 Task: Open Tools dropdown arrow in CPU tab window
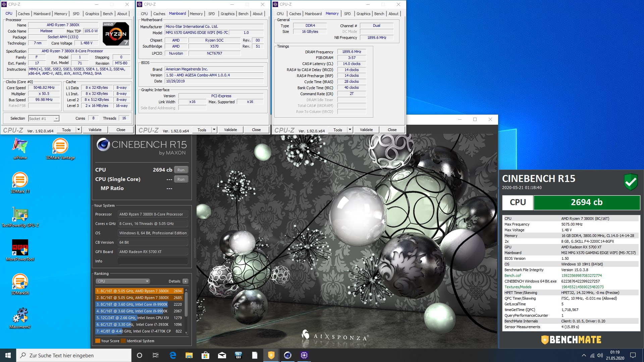click(x=78, y=130)
